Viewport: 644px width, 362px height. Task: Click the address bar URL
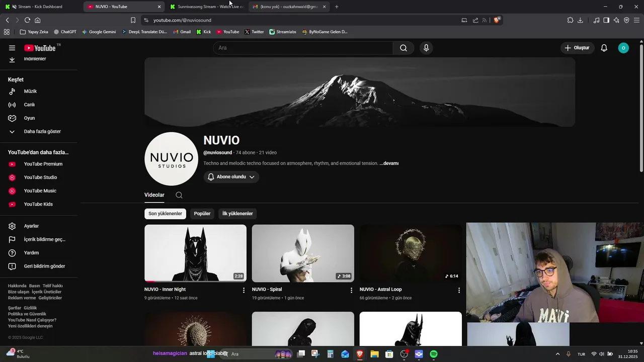pos(182,20)
